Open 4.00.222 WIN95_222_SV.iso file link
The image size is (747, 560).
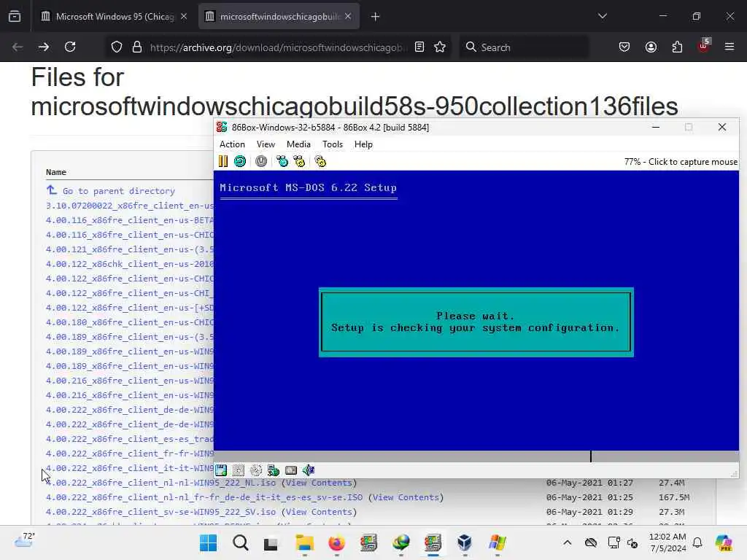click(x=160, y=512)
